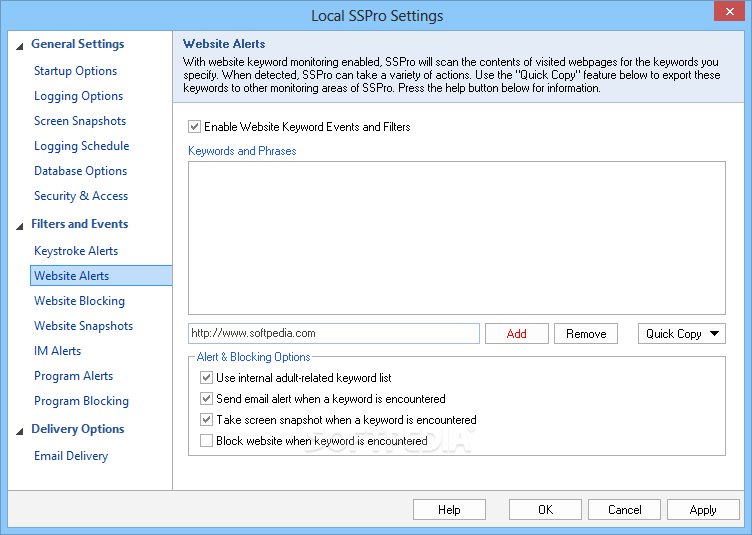Open Logging Schedule settings
Screen dimensions: 752x535
(x=82, y=146)
